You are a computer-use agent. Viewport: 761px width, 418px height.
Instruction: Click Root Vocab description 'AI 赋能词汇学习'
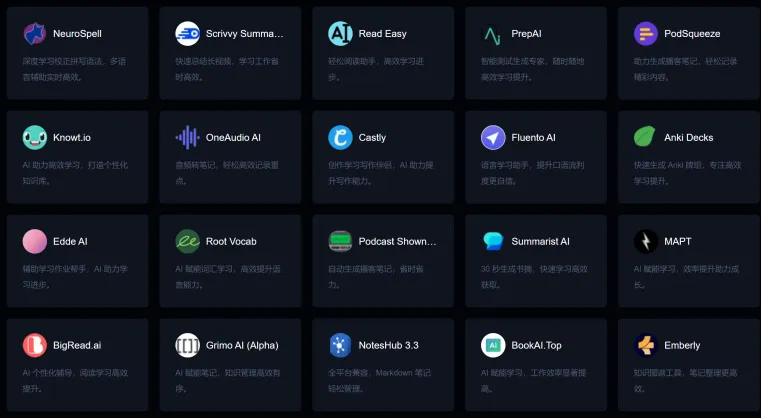204,269
